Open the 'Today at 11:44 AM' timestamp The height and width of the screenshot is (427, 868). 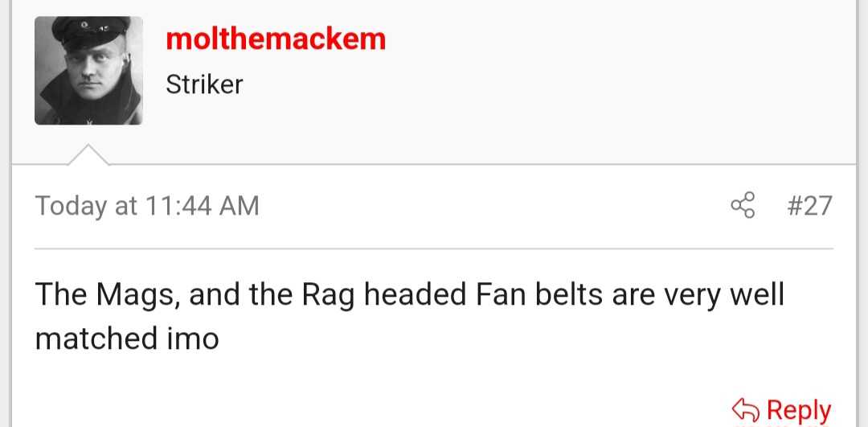coord(147,206)
